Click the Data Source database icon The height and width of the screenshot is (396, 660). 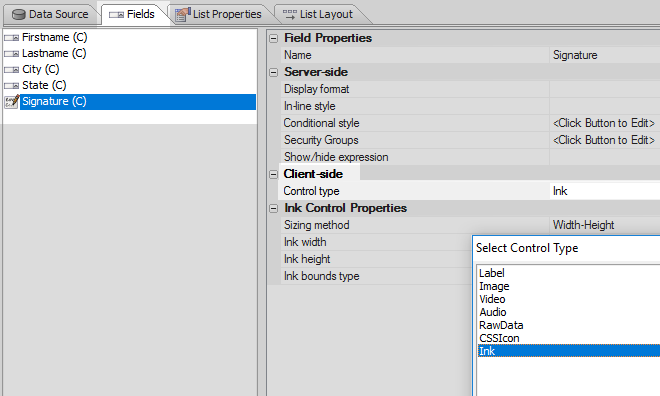pos(19,15)
